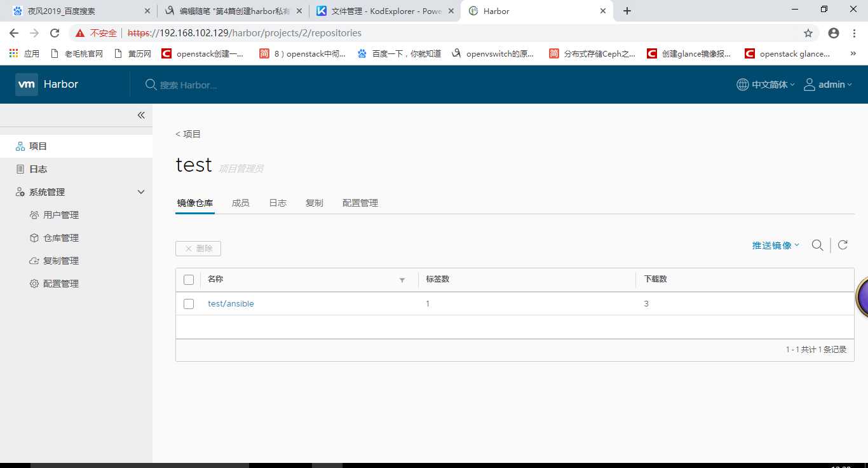Close the 夜风2019_百度搜索 tab

147,11
